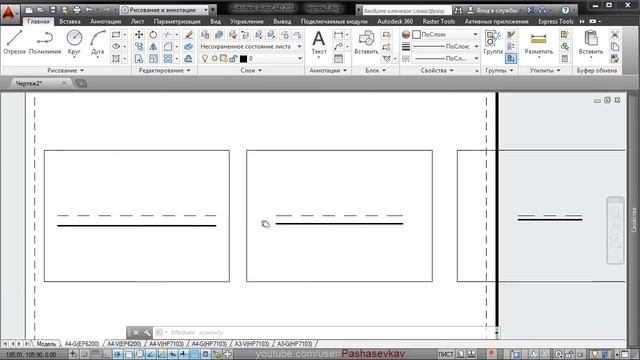
Task: Click the Trim tool icon
Action: click(x=167, y=35)
